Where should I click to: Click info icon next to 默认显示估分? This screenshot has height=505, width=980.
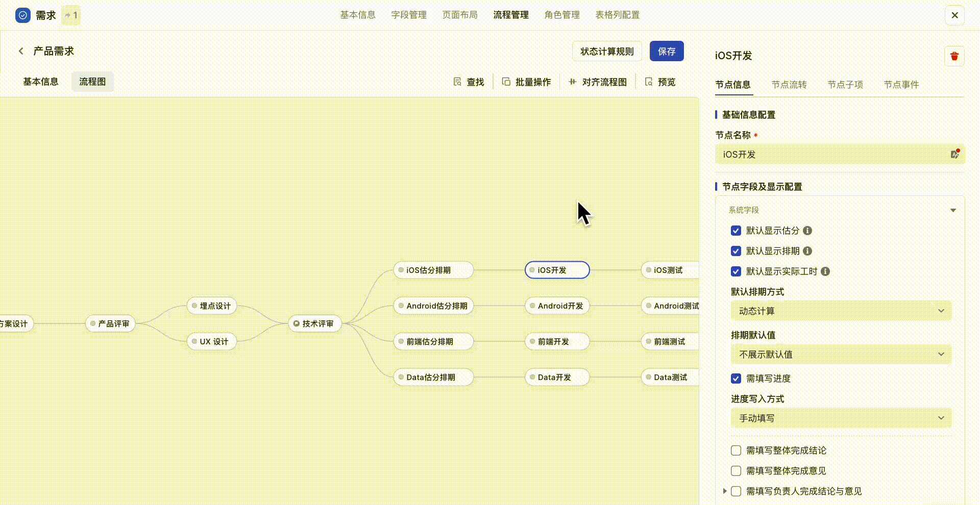click(807, 231)
